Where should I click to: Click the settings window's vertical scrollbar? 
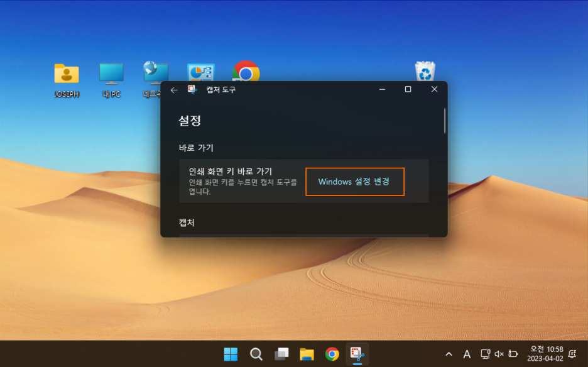click(445, 121)
